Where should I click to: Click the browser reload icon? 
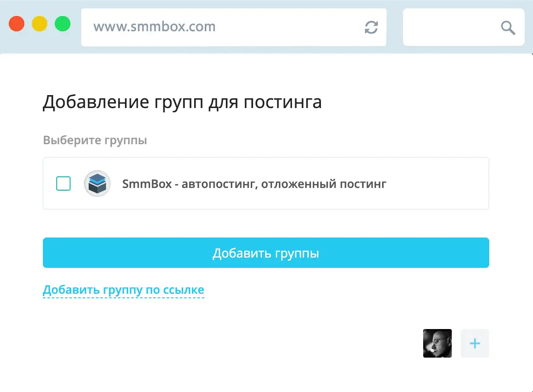(x=371, y=28)
